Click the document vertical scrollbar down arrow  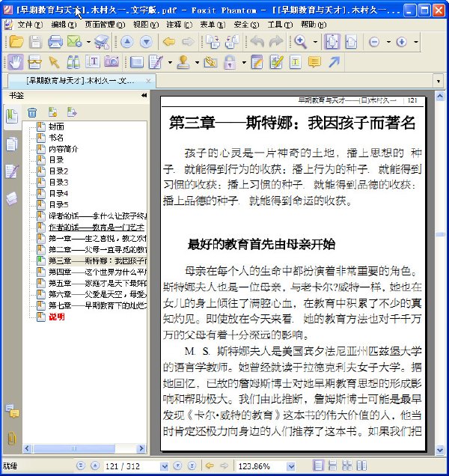(440, 450)
